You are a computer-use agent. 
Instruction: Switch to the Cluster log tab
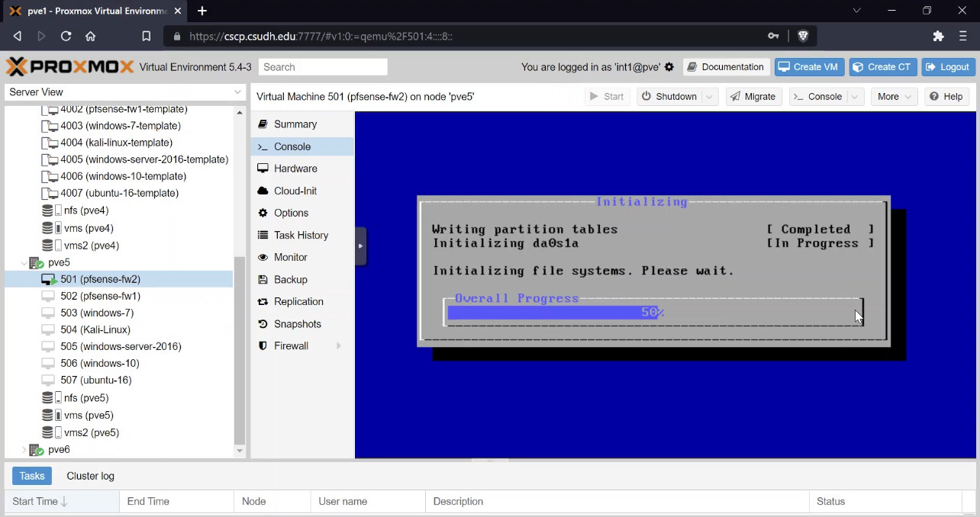pyautogui.click(x=91, y=476)
